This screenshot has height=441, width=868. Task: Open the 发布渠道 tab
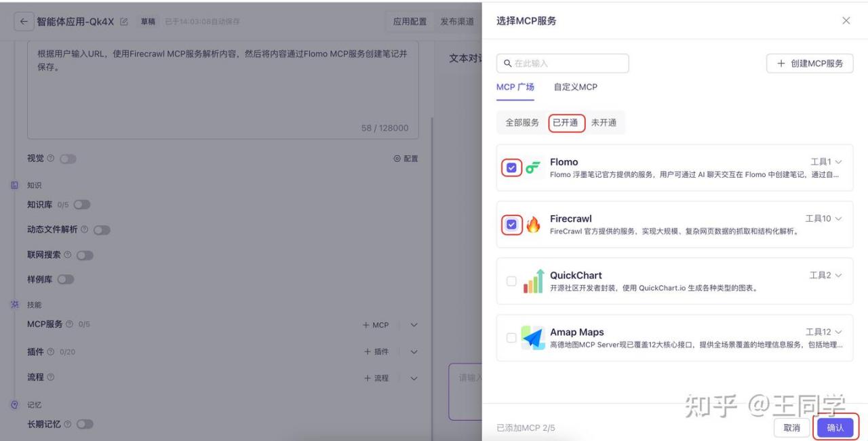[x=457, y=22]
